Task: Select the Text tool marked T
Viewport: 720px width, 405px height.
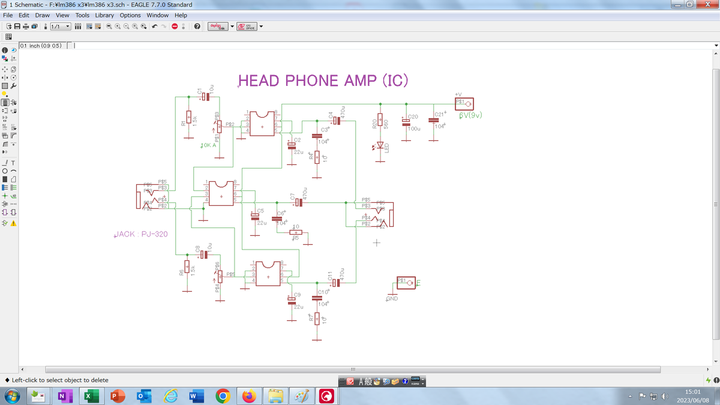Action: point(14,162)
